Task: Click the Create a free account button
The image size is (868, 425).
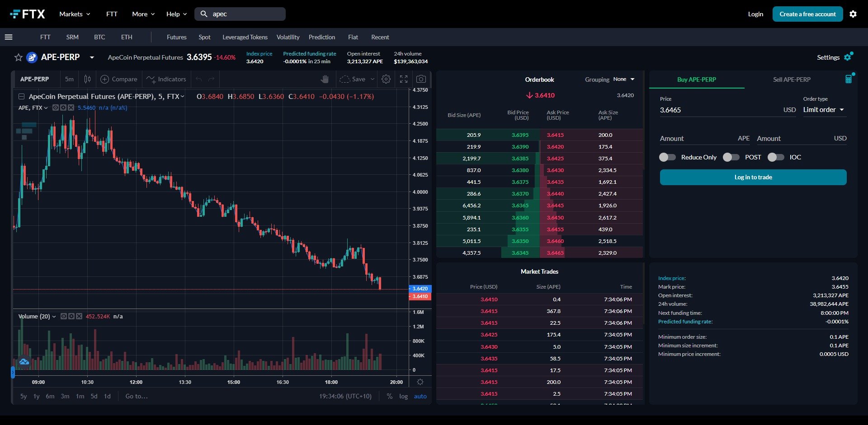Action: (x=807, y=14)
